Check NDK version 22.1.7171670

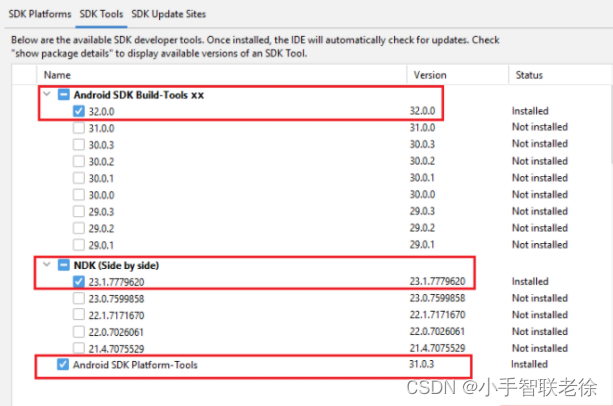coord(79,315)
